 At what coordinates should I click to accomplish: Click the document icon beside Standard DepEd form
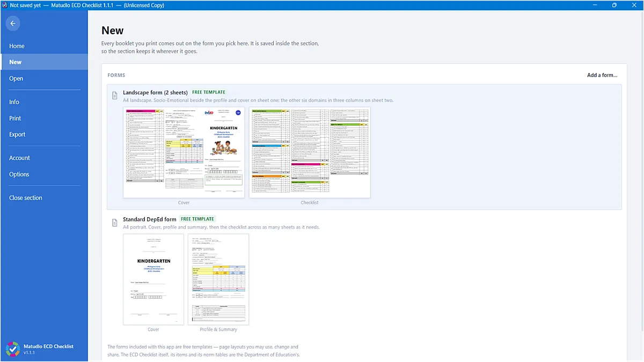[x=114, y=223]
